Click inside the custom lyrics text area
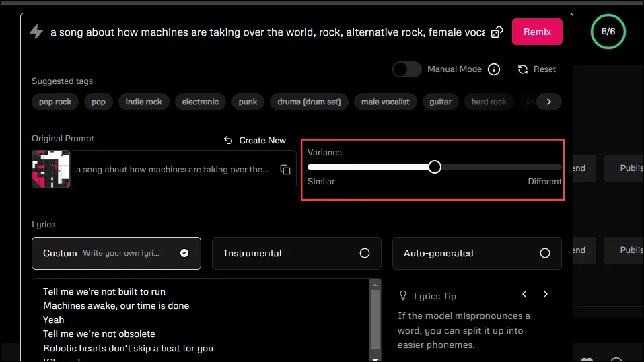The width and height of the screenshot is (644, 362). (x=201, y=320)
